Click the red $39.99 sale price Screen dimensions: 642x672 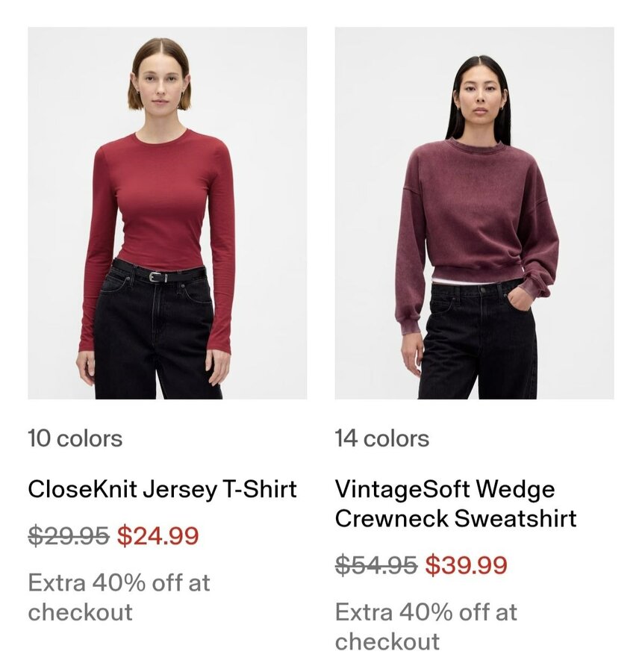[467, 565]
